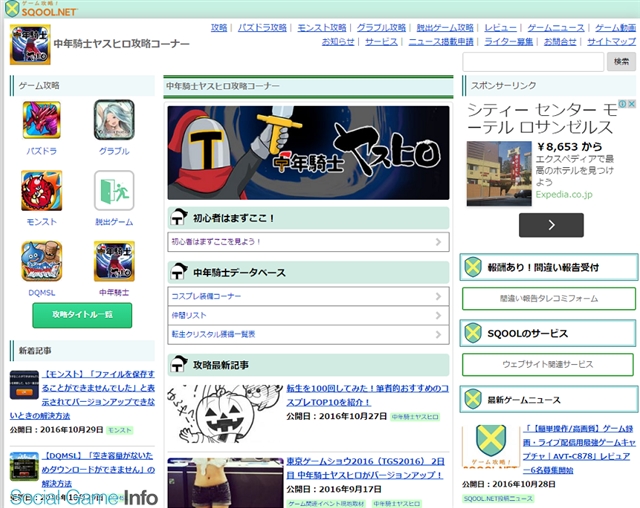Open the お知らせ navigation link

coord(338,42)
